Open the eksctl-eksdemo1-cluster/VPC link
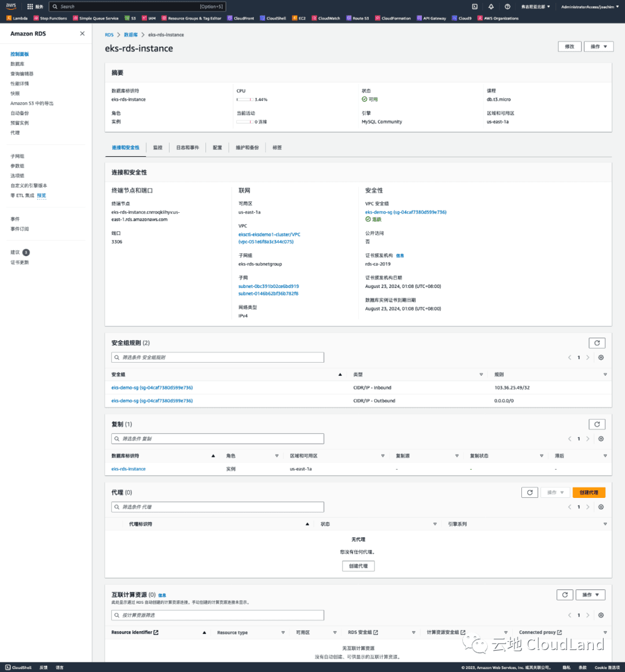Image resolution: width=625 pixels, height=672 pixels. coord(269,234)
